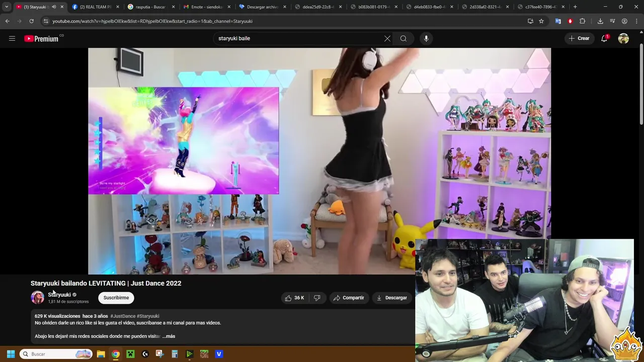Open the YouTube hamburger guide menu
The image size is (644, 362).
(12, 38)
